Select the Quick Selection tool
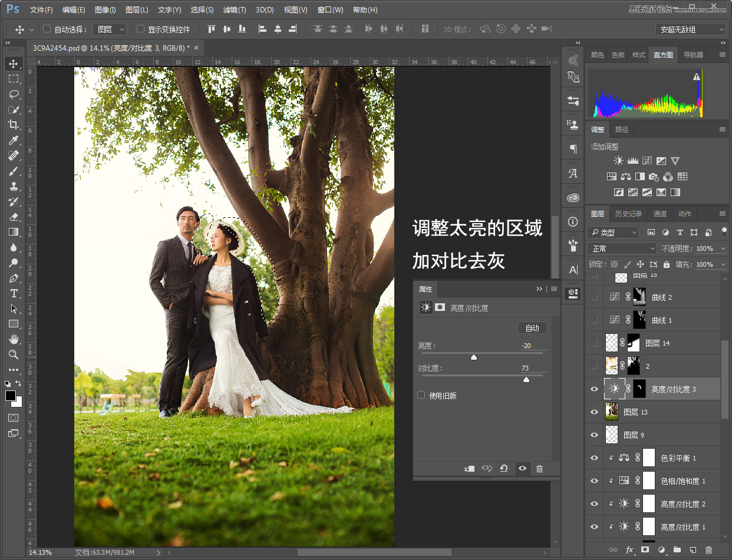Screen dimensions: 732x560 pyautogui.click(x=13, y=110)
